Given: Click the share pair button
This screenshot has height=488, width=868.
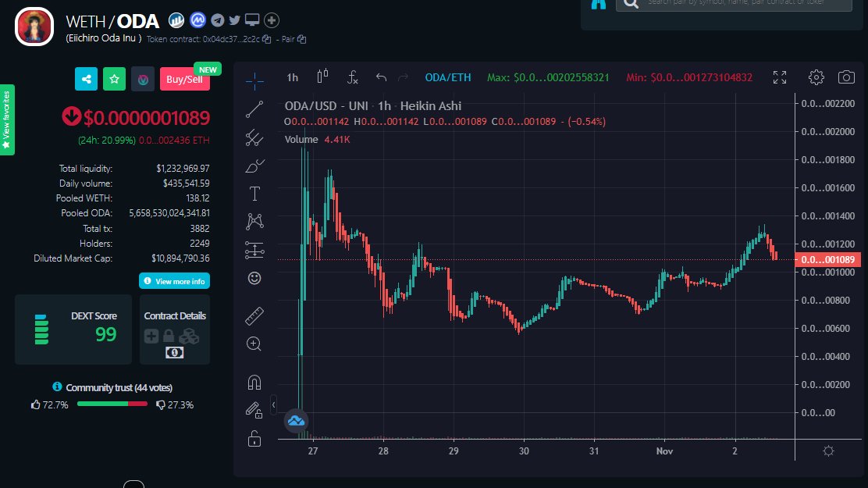Looking at the screenshot, I should pyautogui.click(x=87, y=79).
